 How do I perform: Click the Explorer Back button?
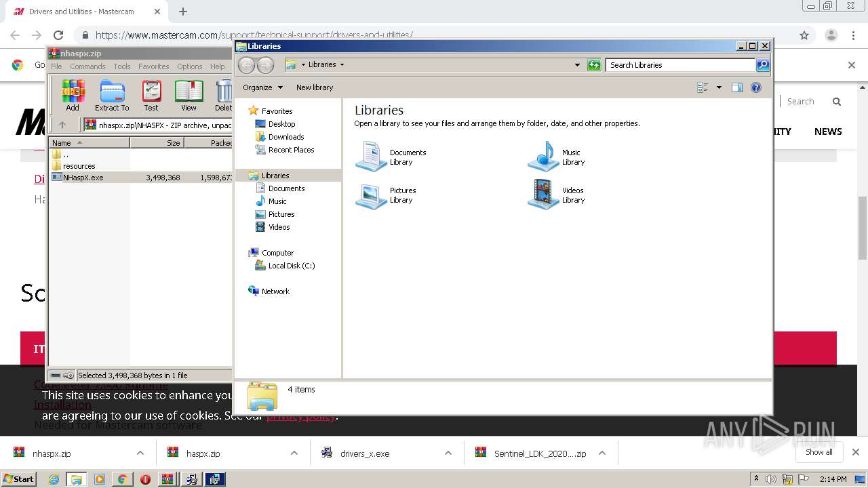246,65
